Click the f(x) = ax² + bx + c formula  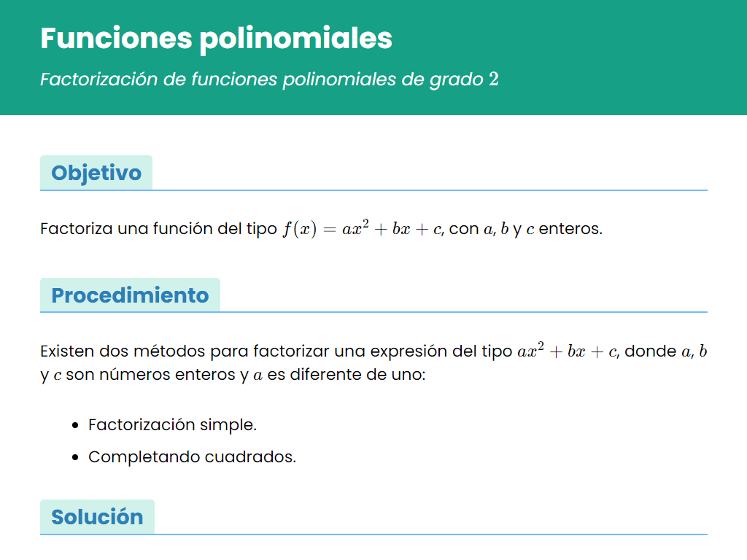363,228
